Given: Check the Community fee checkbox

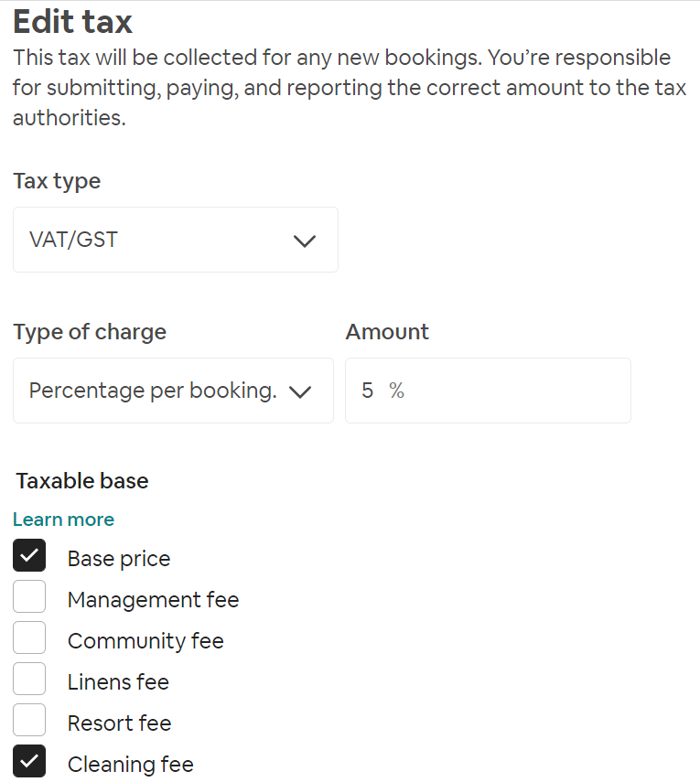Looking at the screenshot, I should pyautogui.click(x=29, y=638).
